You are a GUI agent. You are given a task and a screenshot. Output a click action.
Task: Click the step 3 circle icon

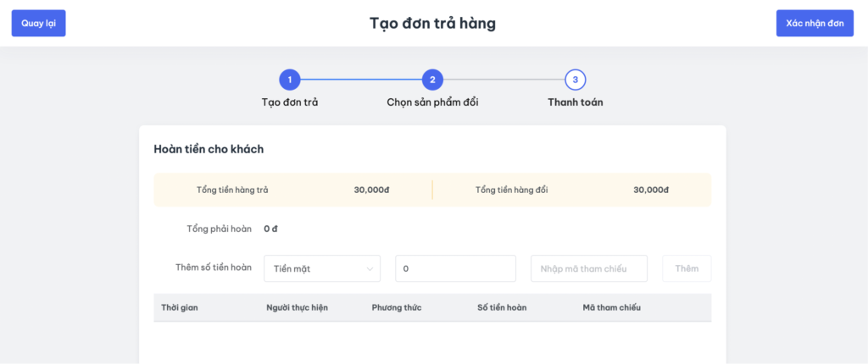(x=576, y=80)
